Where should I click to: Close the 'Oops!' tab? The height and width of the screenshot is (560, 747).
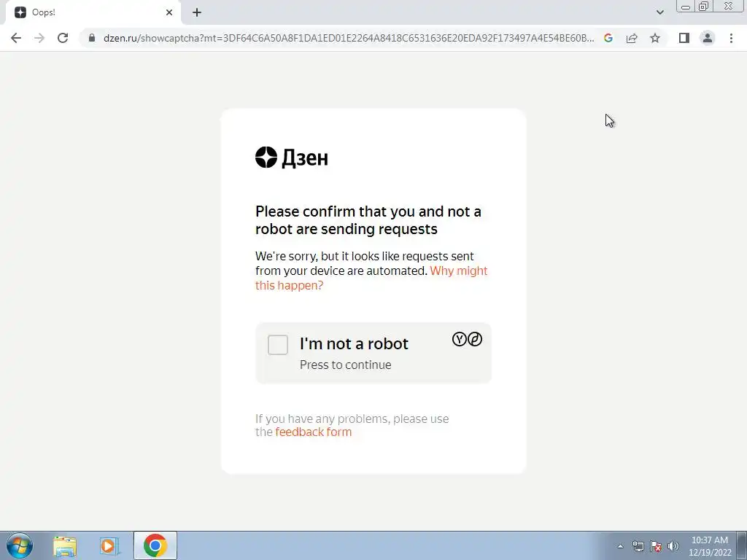(169, 12)
